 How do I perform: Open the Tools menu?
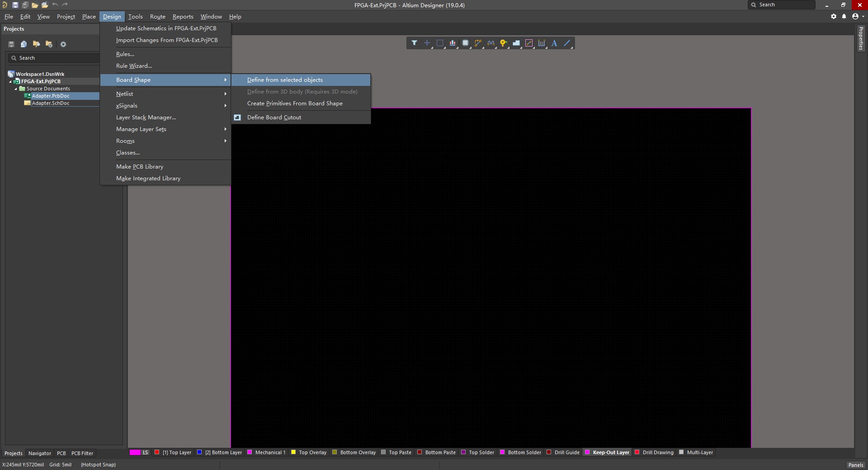point(135,16)
